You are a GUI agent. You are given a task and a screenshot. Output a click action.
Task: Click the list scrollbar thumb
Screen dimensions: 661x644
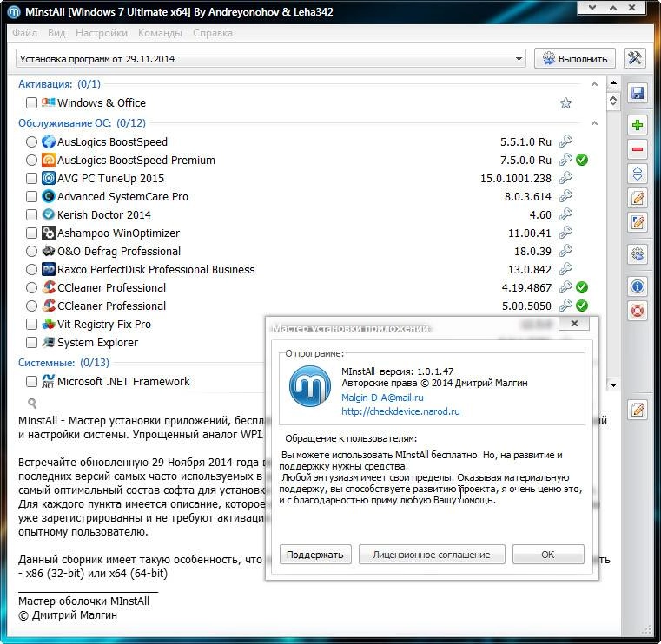point(613,101)
